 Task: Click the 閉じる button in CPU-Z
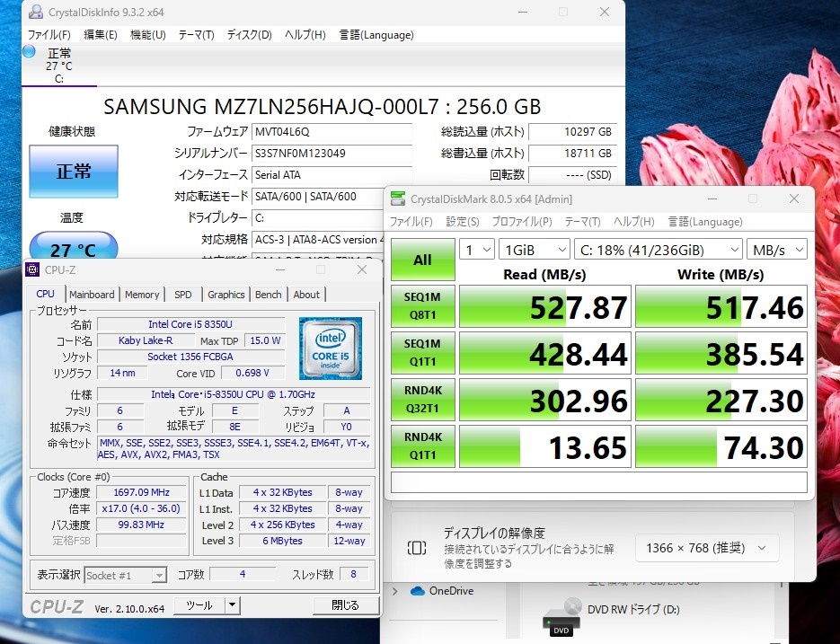[x=346, y=605]
